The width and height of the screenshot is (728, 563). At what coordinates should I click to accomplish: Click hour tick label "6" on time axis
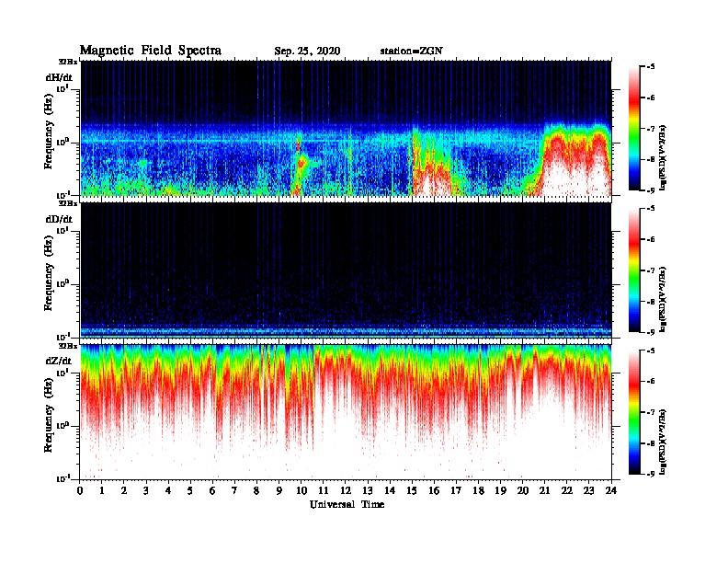[x=212, y=490]
